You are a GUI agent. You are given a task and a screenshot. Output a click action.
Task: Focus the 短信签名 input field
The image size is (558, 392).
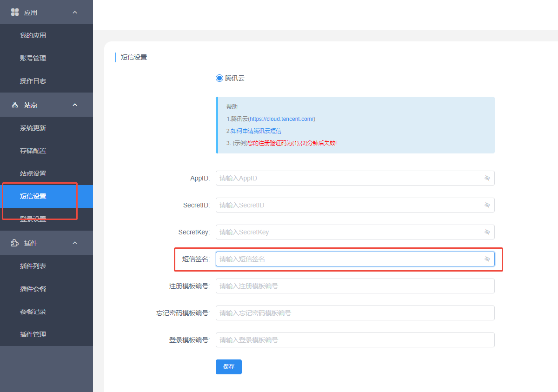355,259
